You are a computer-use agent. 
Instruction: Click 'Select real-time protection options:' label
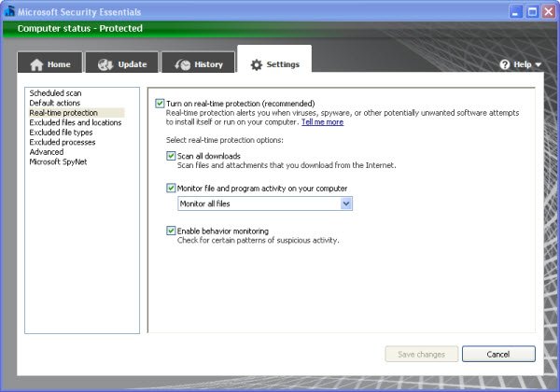[x=225, y=140]
